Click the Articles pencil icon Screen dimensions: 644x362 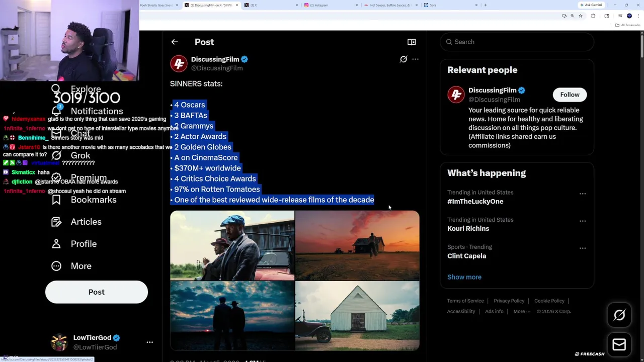click(56, 222)
